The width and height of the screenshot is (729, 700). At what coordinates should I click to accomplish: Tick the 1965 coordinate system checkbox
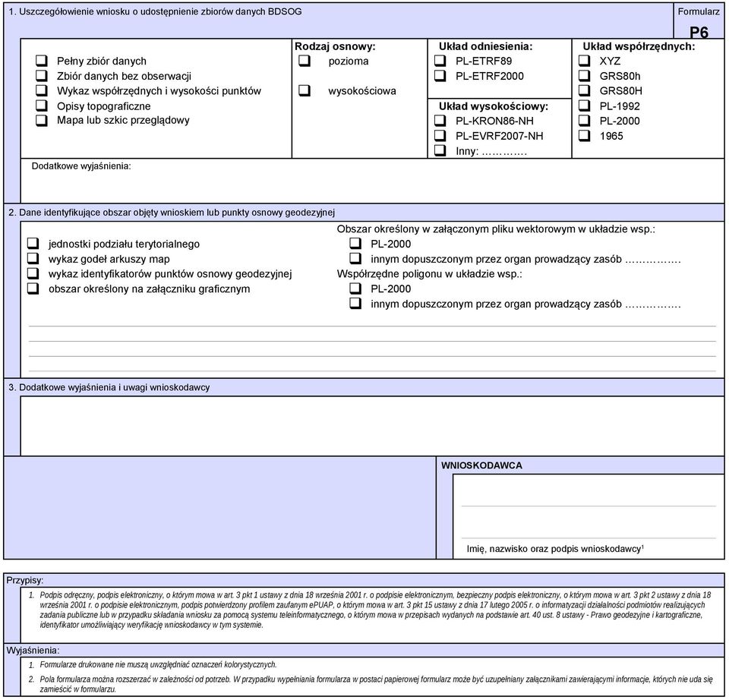tap(585, 135)
